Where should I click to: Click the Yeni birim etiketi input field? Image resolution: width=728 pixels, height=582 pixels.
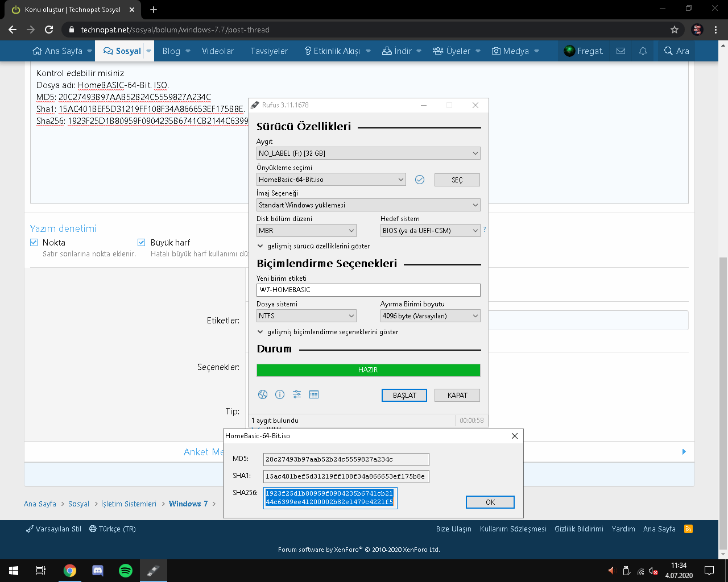pyautogui.click(x=369, y=290)
